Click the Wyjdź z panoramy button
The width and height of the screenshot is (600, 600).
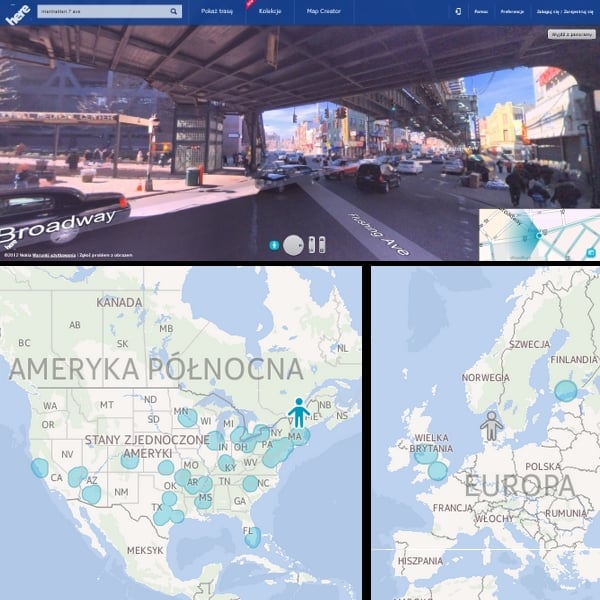[x=572, y=34]
